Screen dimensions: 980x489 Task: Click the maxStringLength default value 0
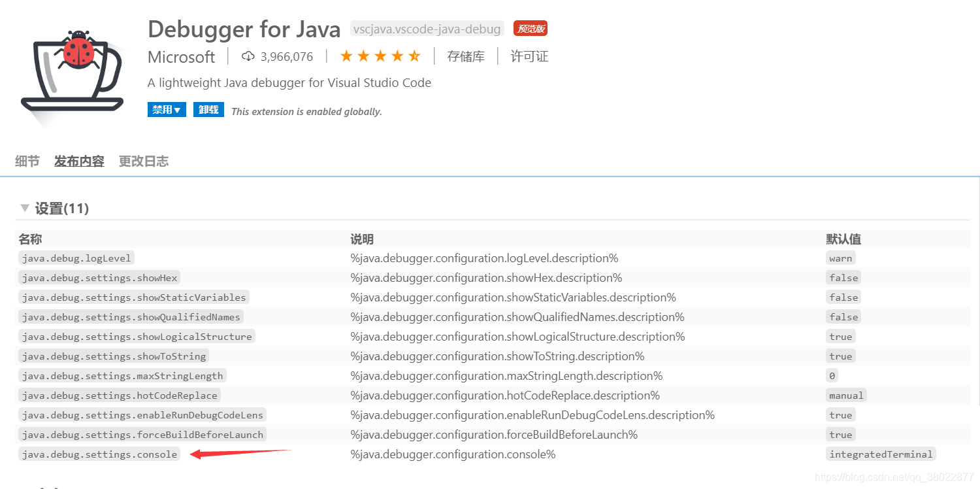(x=832, y=376)
